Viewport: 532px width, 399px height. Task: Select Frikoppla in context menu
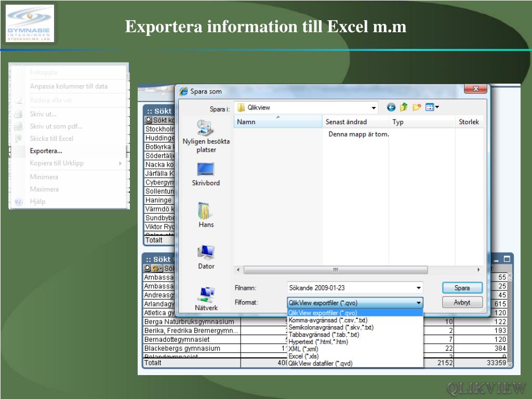pos(44,72)
